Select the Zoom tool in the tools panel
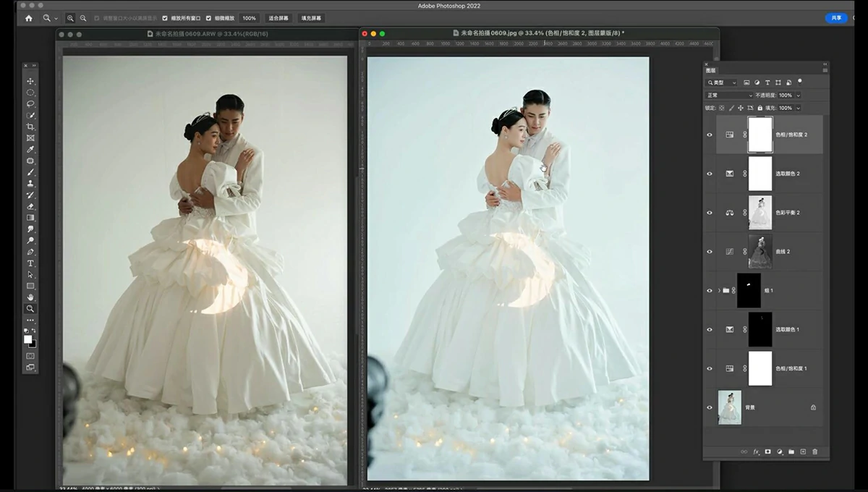The width and height of the screenshot is (868, 492). pos(30,309)
